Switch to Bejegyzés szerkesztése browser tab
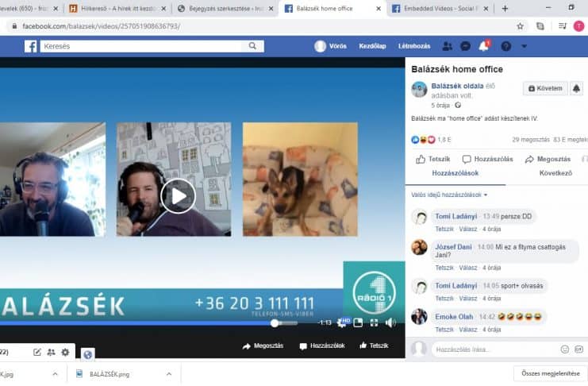The height and width of the screenshot is (386, 588). coord(225,8)
